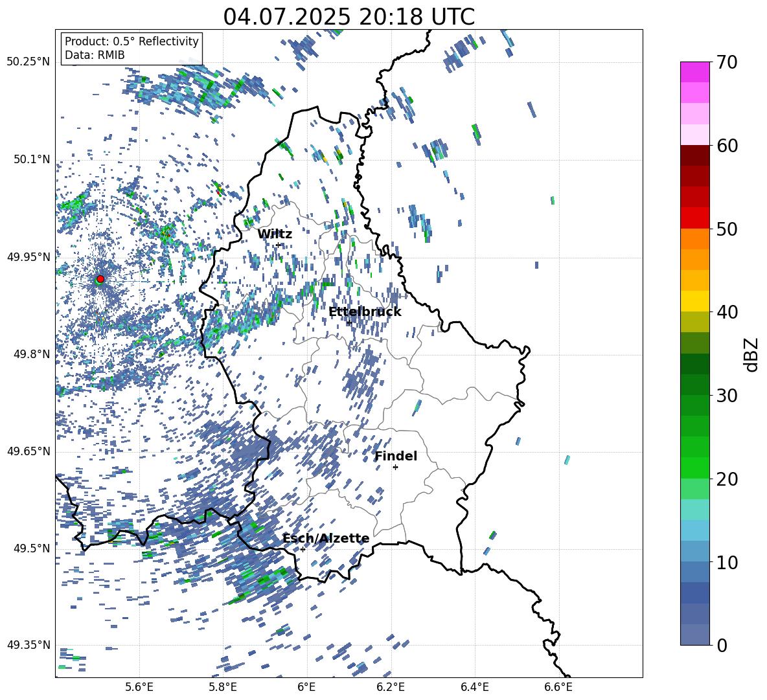767x700 pixels.
Task: Click the colorbar value 10
Action: pyautogui.click(x=727, y=562)
